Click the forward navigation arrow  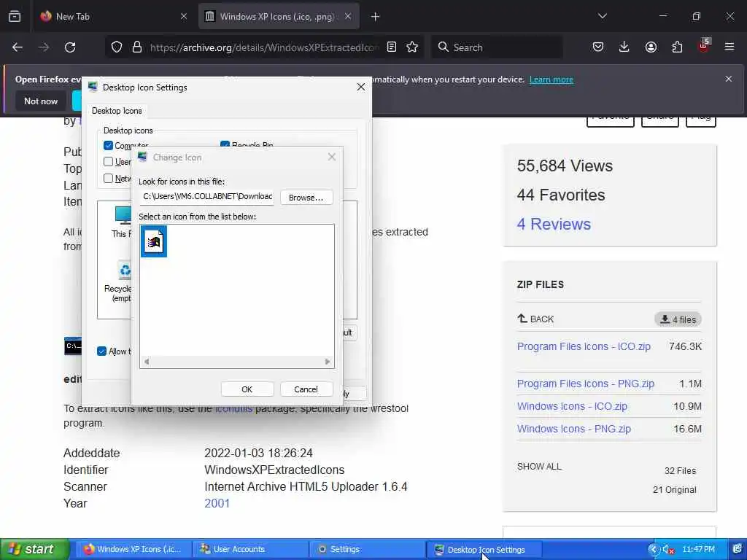click(x=44, y=47)
